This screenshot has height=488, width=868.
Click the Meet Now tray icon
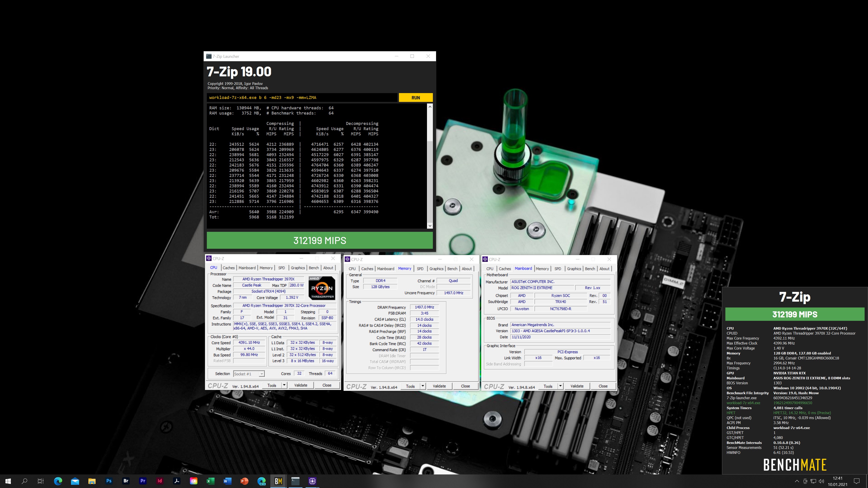click(x=805, y=481)
